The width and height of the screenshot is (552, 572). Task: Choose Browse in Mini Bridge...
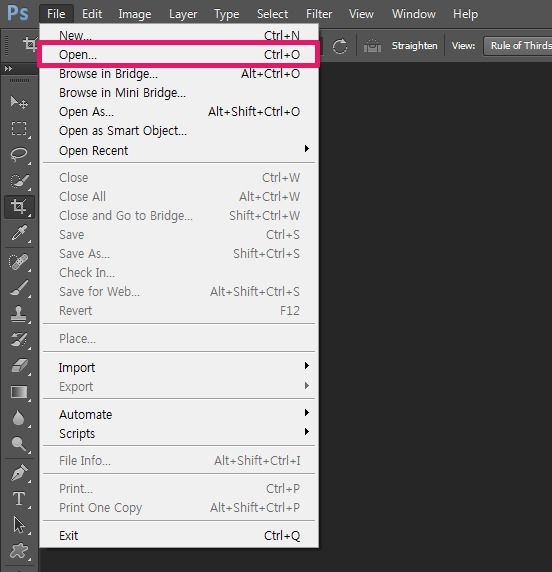[179, 93]
